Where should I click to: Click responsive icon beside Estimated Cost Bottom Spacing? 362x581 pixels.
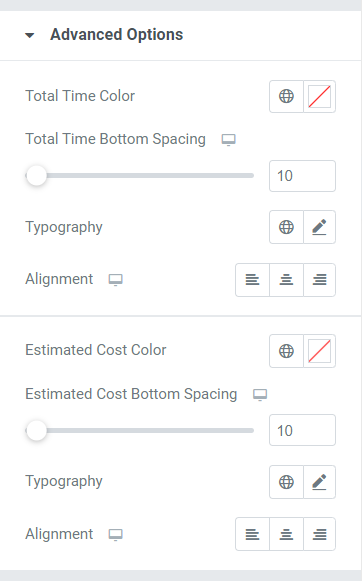click(260, 395)
